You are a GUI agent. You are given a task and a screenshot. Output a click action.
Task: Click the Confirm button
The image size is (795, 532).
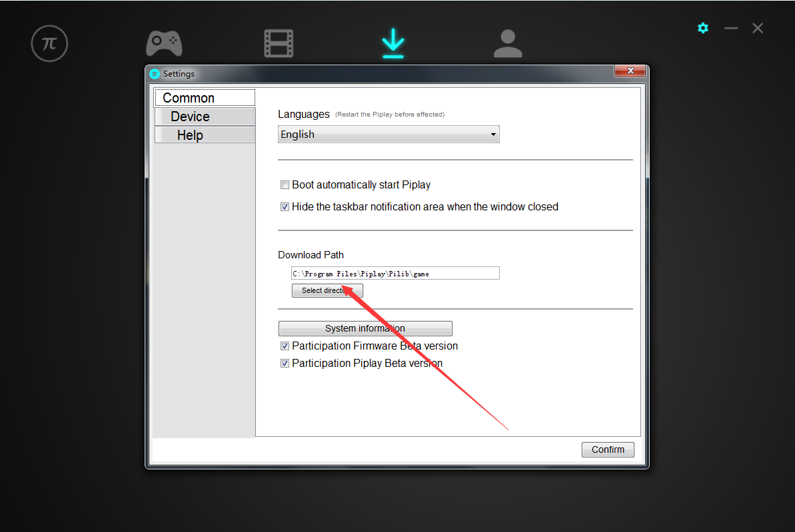click(608, 449)
